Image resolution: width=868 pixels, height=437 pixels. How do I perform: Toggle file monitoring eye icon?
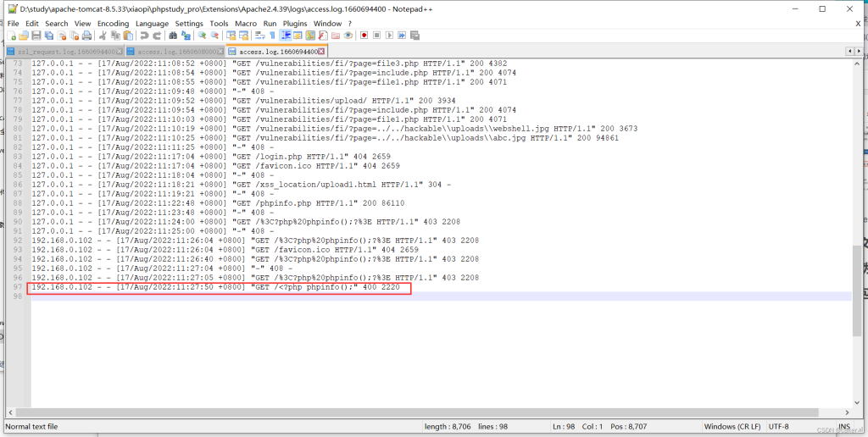348,36
